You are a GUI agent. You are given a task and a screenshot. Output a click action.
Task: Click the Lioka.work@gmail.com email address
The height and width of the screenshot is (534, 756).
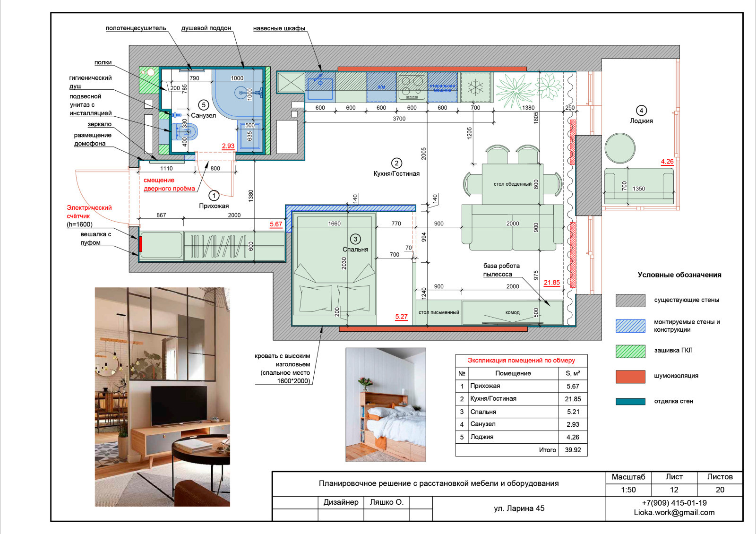coord(674,513)
